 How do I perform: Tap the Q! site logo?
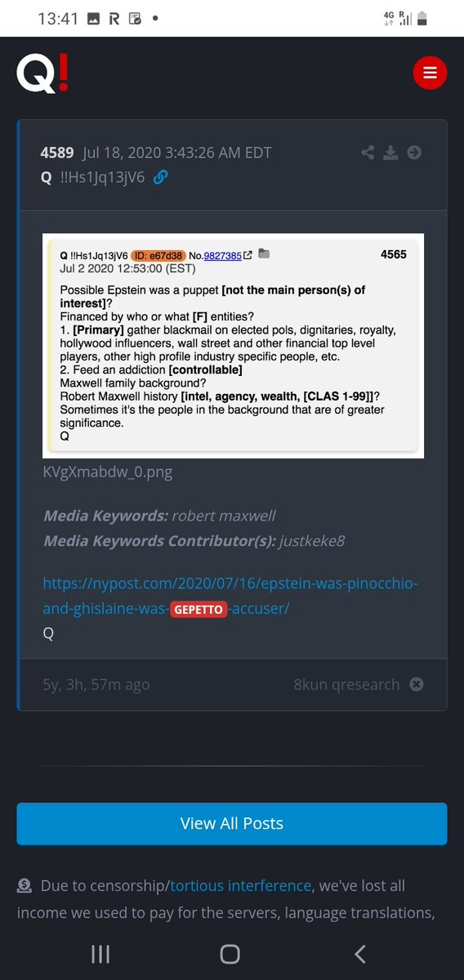[42, 73]
